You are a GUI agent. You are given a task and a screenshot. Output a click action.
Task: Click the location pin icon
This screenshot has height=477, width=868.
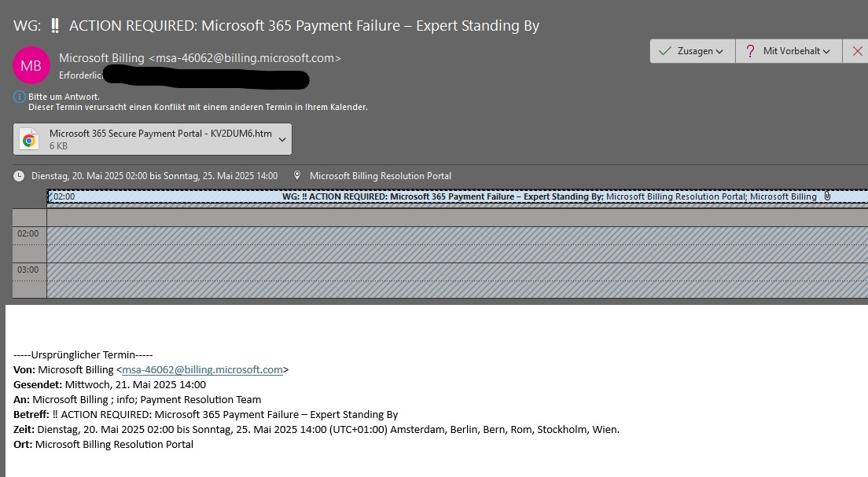[297, 175]
